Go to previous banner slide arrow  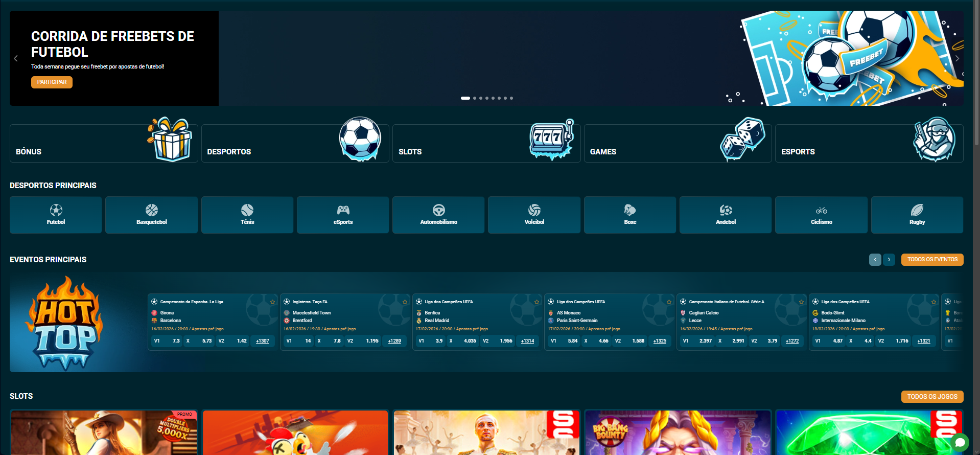click(x=16, y=58)
